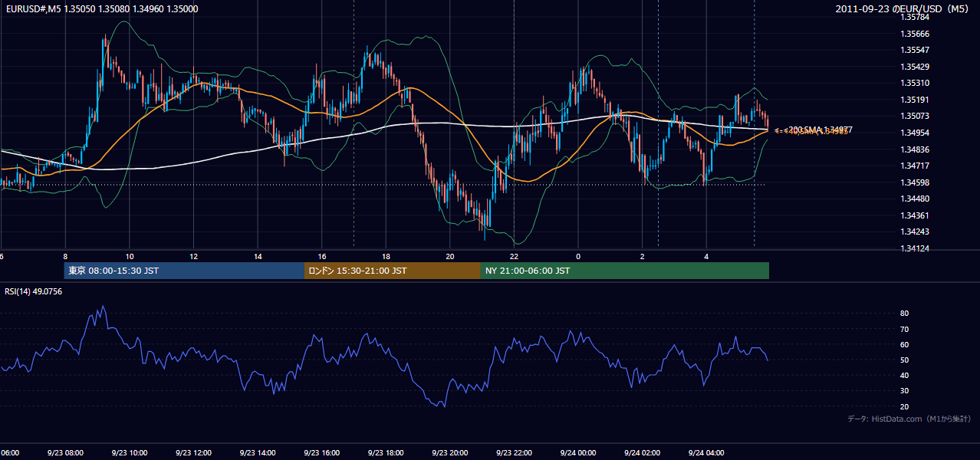
Task: Click the 9/24 00:00 bottom time label
Action: (577, 453)
